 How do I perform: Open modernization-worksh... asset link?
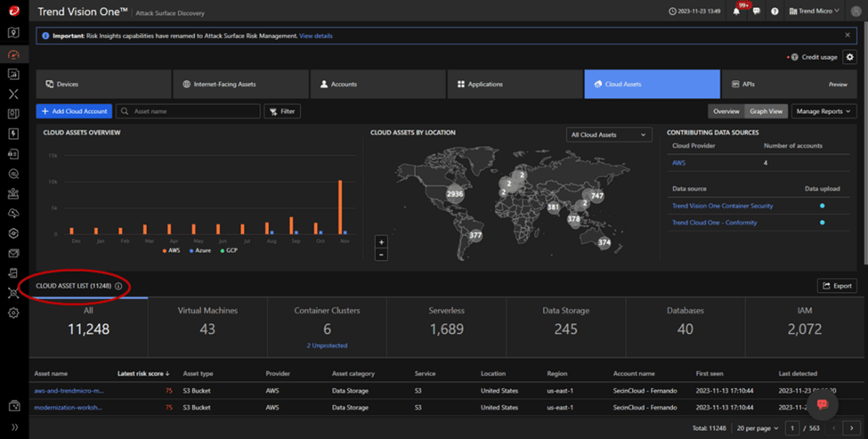point(68,408)
